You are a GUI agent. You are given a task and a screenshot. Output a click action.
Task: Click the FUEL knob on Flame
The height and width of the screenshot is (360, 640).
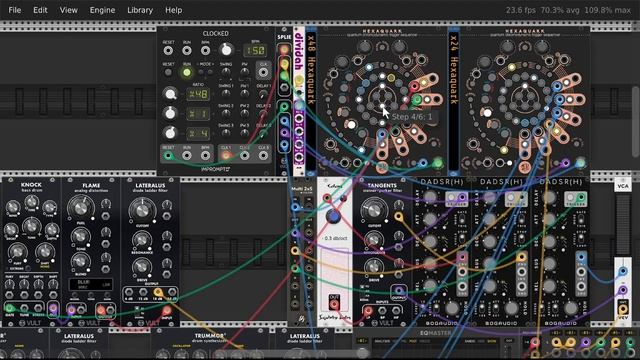coord(81,207)
